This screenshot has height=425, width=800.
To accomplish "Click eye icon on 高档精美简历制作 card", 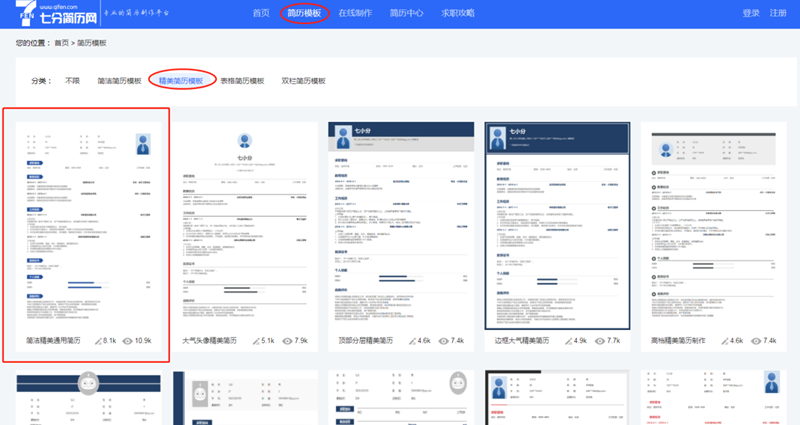I will coord(756,341).
